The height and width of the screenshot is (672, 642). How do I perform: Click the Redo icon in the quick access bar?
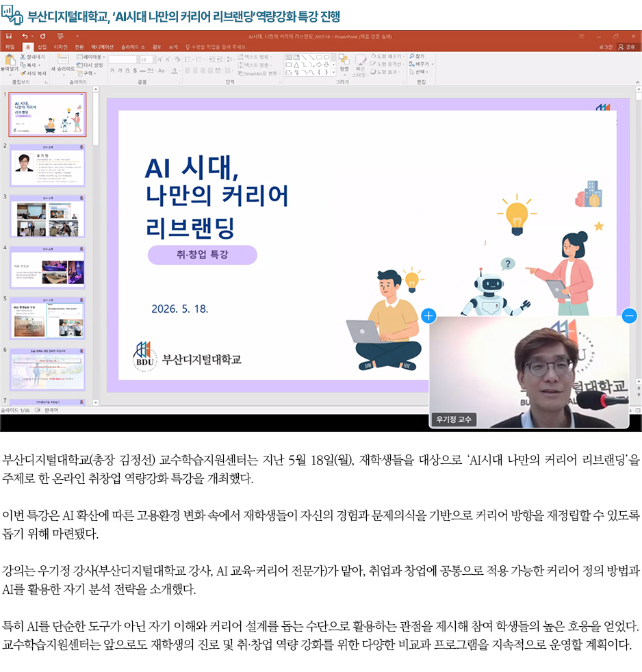point(43,36)
